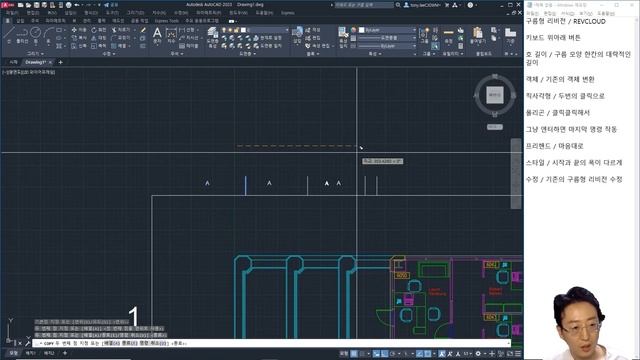Screen dimensions: 640x360
Task: Click the new drawing plus tab button
Action: [x=60, y=62]
